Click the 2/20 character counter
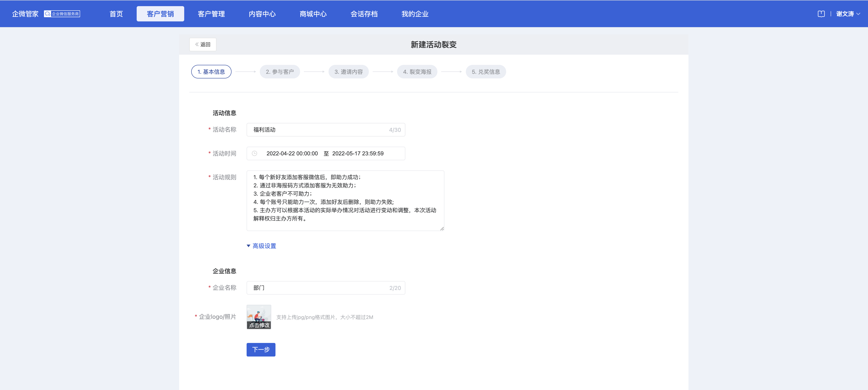 pyautogui.click(x=395, y=288)
